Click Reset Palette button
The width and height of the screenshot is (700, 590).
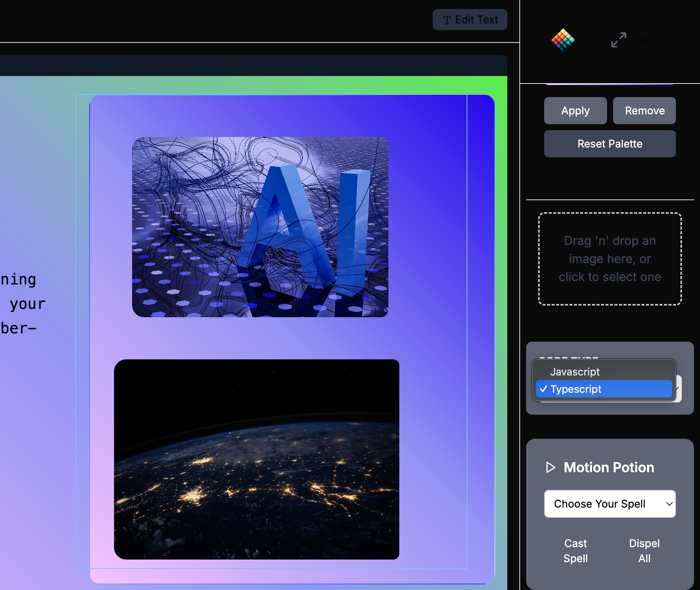point(610,144)
